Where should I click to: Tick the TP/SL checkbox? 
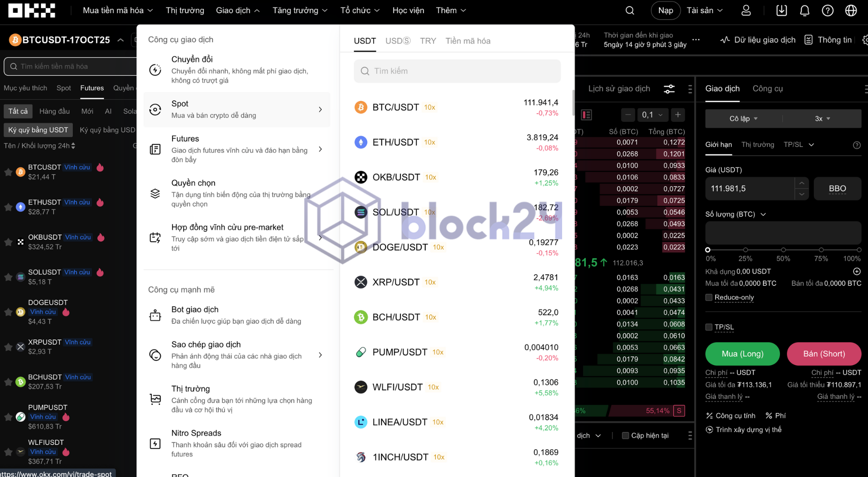pos(709,327)
